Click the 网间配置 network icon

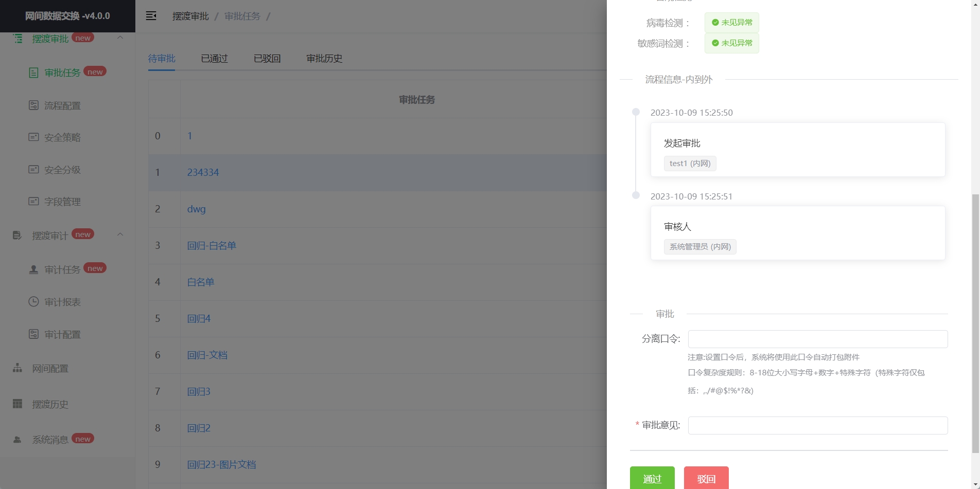click(x=17, y=368)
